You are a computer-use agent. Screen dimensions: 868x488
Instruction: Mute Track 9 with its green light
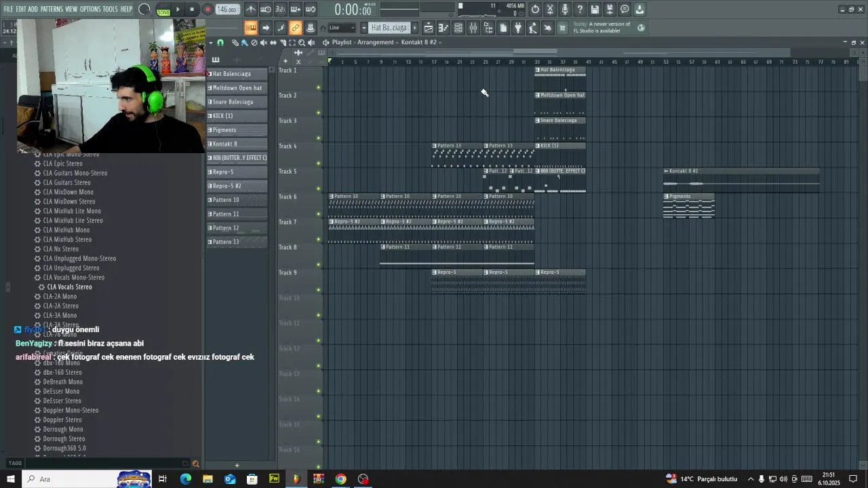click(319, 290)
